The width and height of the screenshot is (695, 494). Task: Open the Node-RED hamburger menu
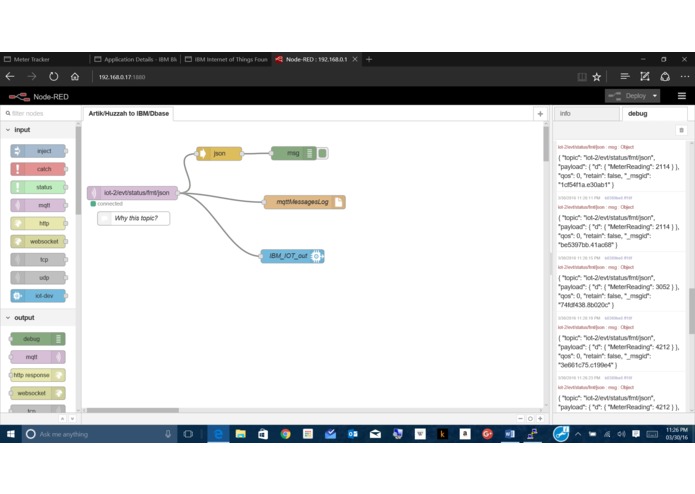(682, 96)
